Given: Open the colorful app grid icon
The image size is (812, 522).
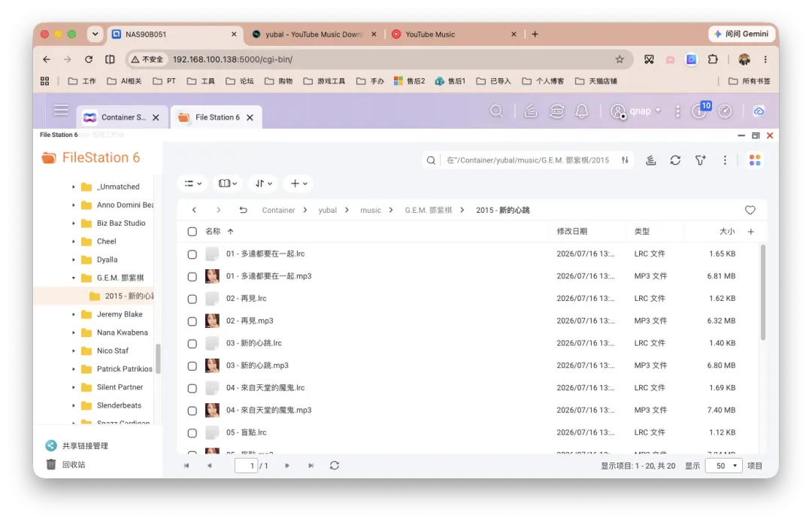Looking at the screenshot, I should pos(755,160).
